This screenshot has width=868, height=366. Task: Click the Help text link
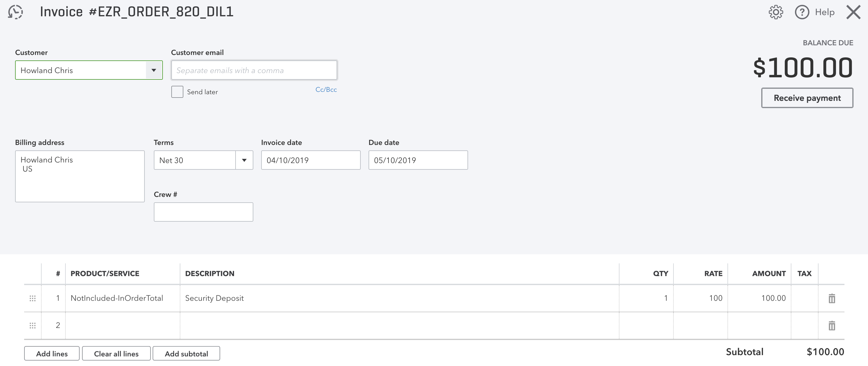pyautogui.click(x=825, y=12)
